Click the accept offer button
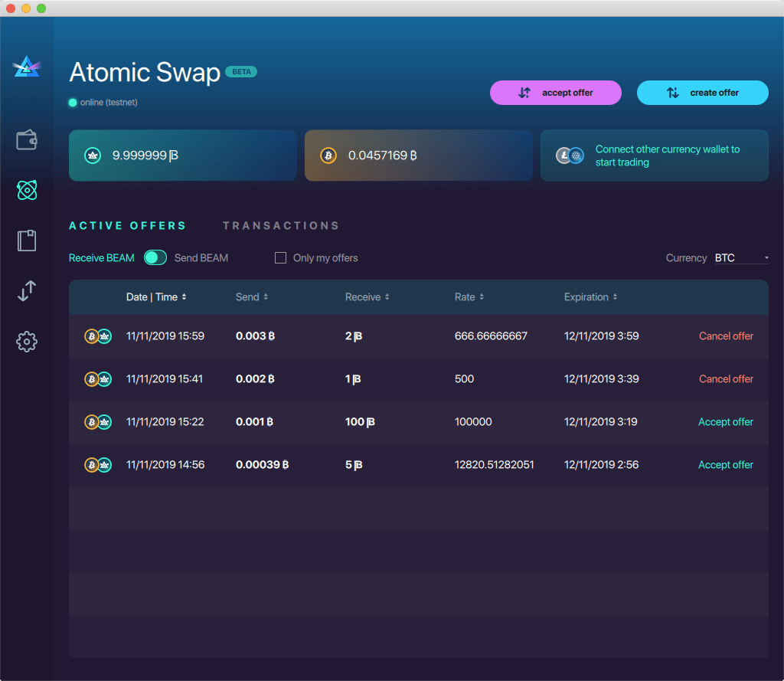 (556, 93)
